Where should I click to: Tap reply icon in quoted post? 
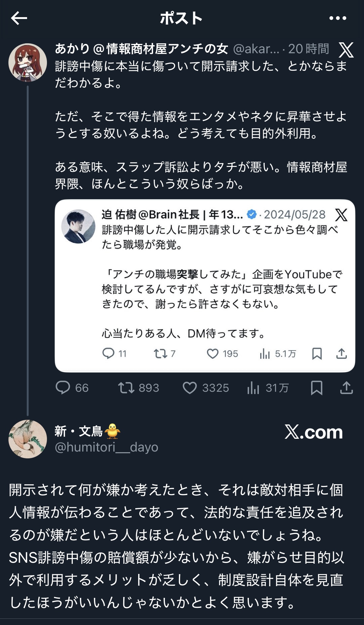(x=108, y=353)
